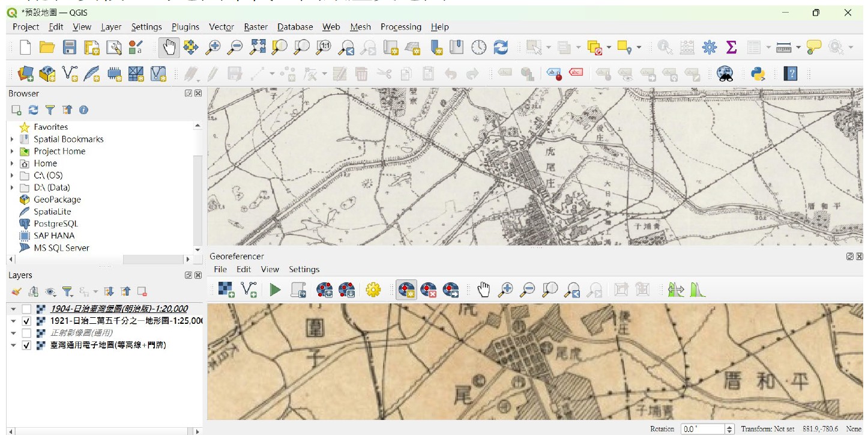
Task: Open the Help Contents book icon
Action: 791,74
